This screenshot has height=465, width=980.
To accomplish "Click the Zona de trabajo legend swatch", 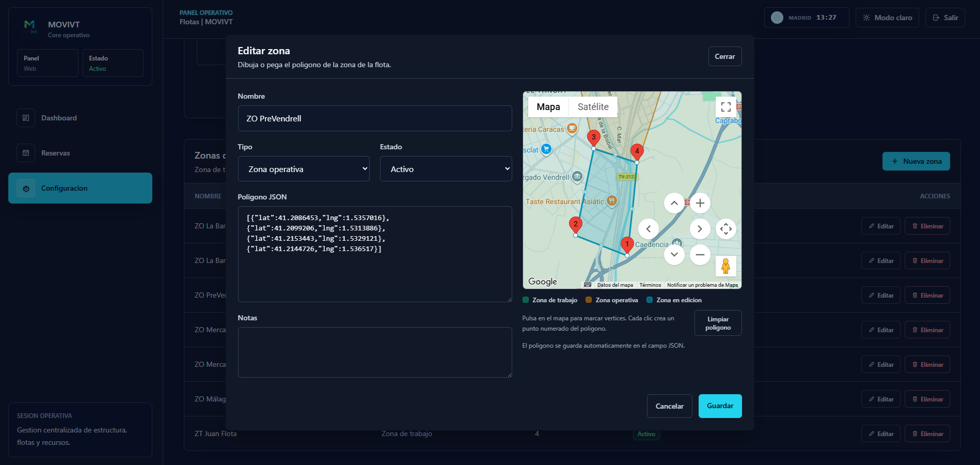I will pyautogui.click(x=526, y=300).
